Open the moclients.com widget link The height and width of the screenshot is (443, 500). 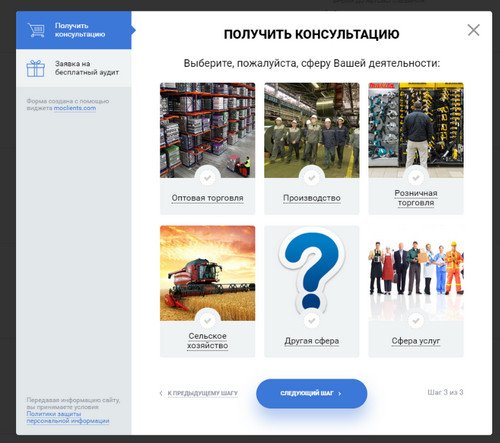coord(75,108)
